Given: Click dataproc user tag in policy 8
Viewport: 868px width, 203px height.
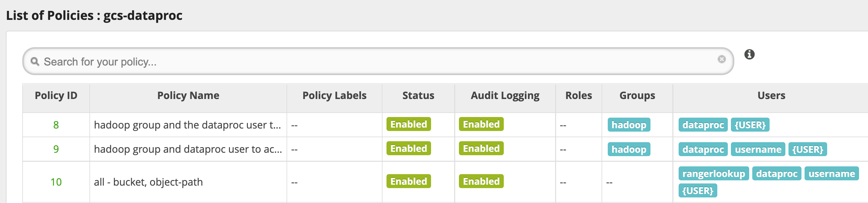Looking at the screenshot, I should tap(703, 125).
